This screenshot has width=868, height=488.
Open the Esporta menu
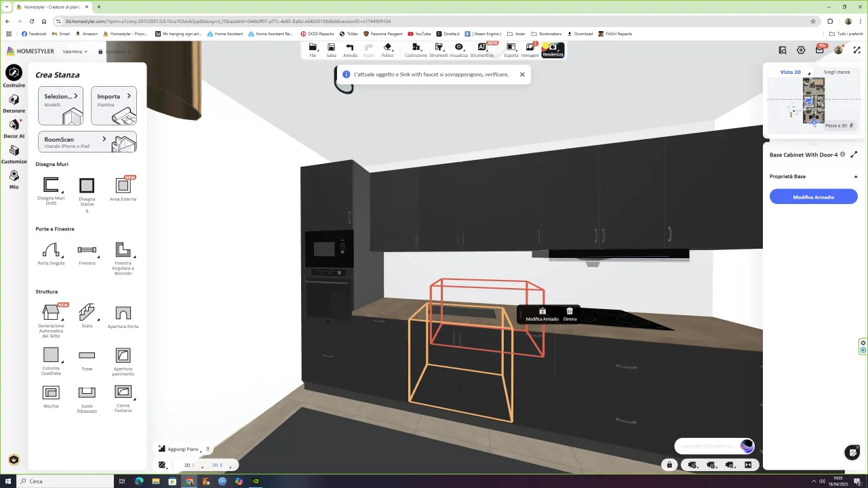511,50
